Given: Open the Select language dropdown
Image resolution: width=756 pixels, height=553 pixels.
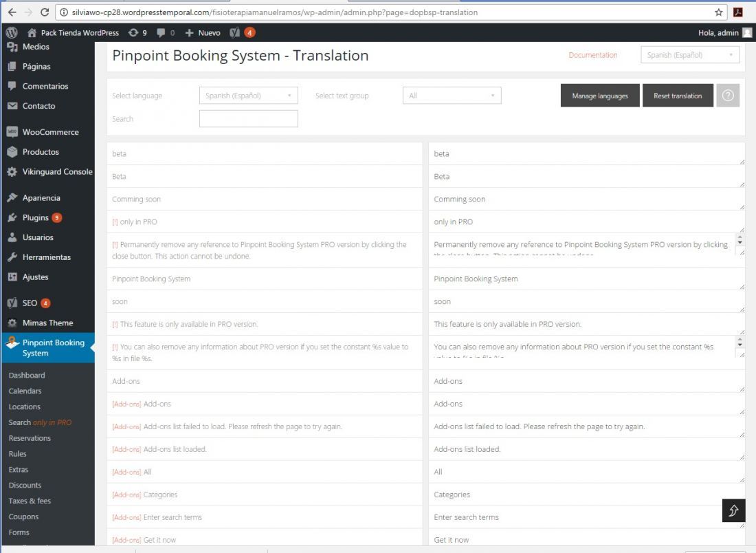Looking at the screenshot, I should pyautogui.click(x=248, y=96).
